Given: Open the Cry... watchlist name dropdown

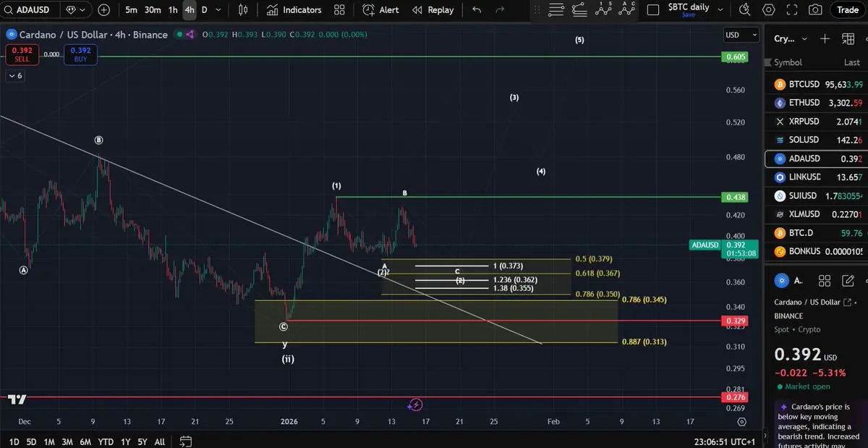Looking at the screenshot, I should pos(790,39).
